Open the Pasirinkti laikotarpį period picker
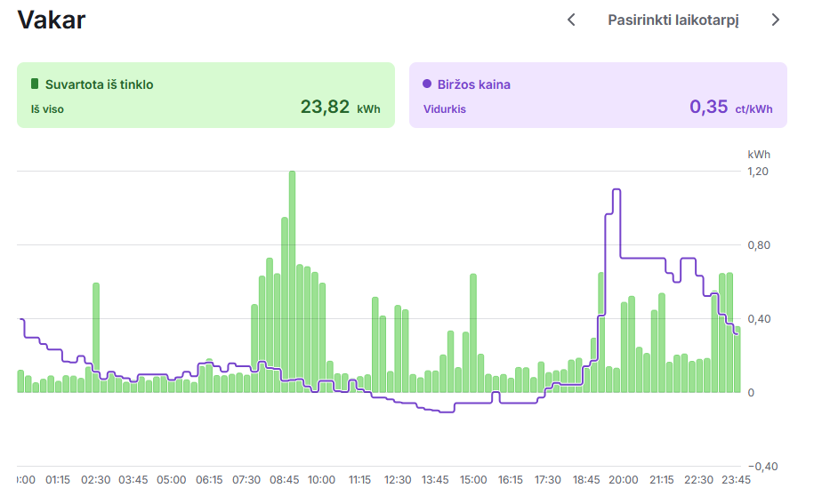Image resolution: width=814 pixels, height=504 pixels. [x=673, y=20]
